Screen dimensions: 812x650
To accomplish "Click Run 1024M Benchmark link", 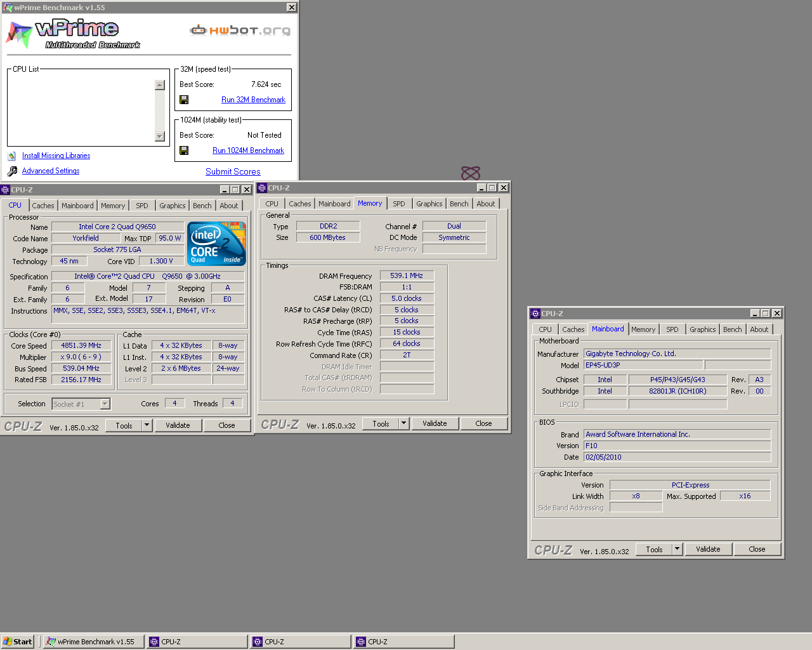I will [x=248, y=150].
